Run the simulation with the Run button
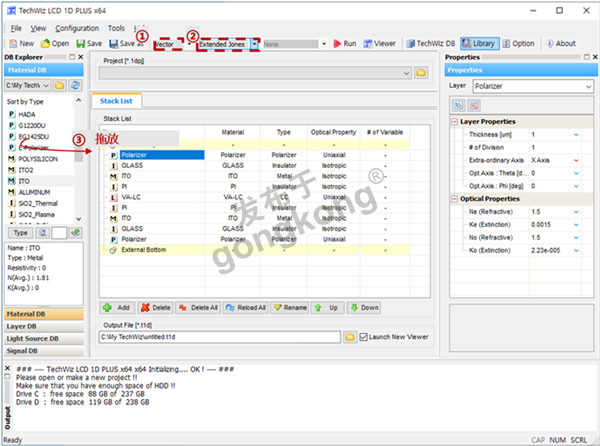Image resolution: width=600 pixels, height=446 pixels. [345, 44]
